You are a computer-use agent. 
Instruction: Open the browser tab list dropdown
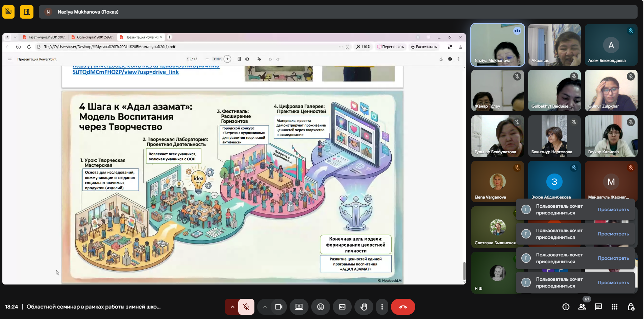pos(15,37)
